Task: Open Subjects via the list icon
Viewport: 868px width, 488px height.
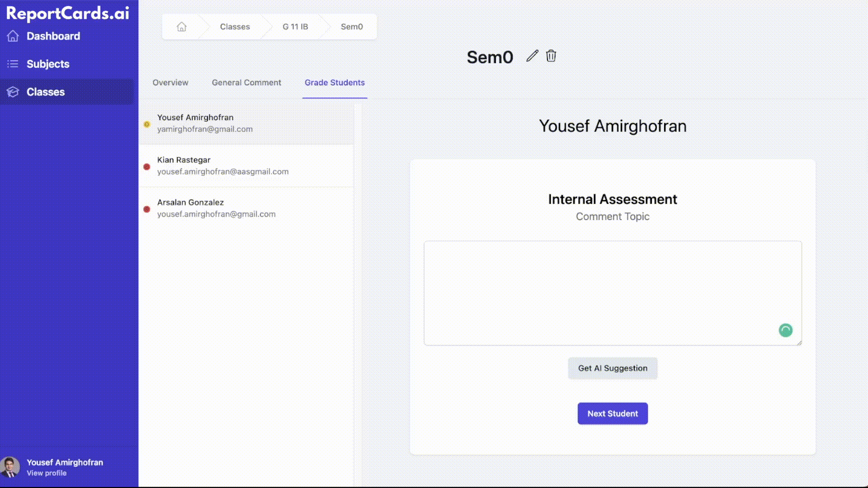Action: tap(13, 64)
